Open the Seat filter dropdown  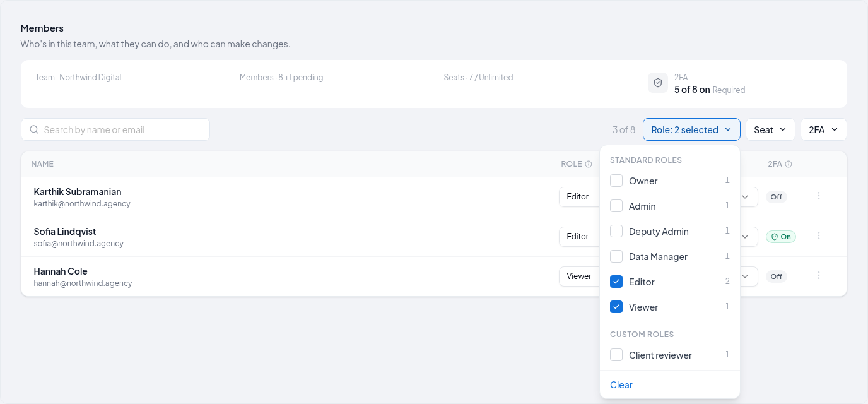point(770,129)
